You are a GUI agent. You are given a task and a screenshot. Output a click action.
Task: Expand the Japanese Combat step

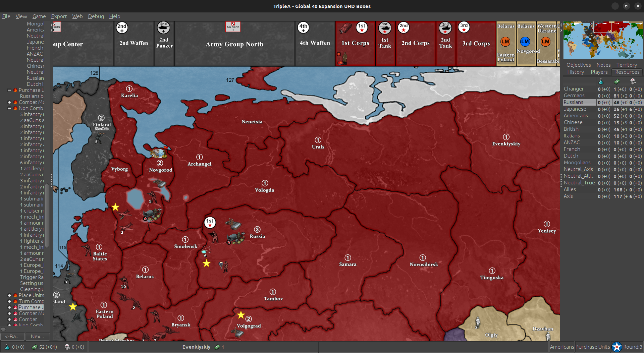click(9, 319)
